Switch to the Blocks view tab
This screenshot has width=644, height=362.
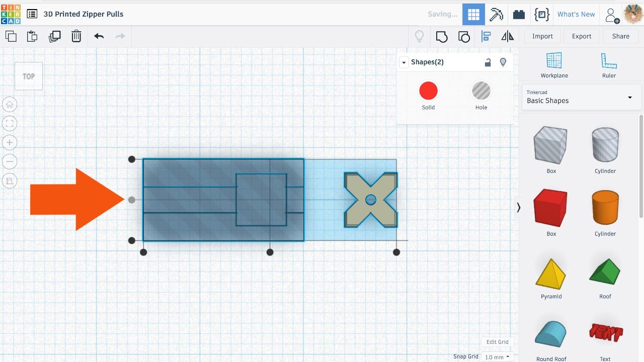519,14
